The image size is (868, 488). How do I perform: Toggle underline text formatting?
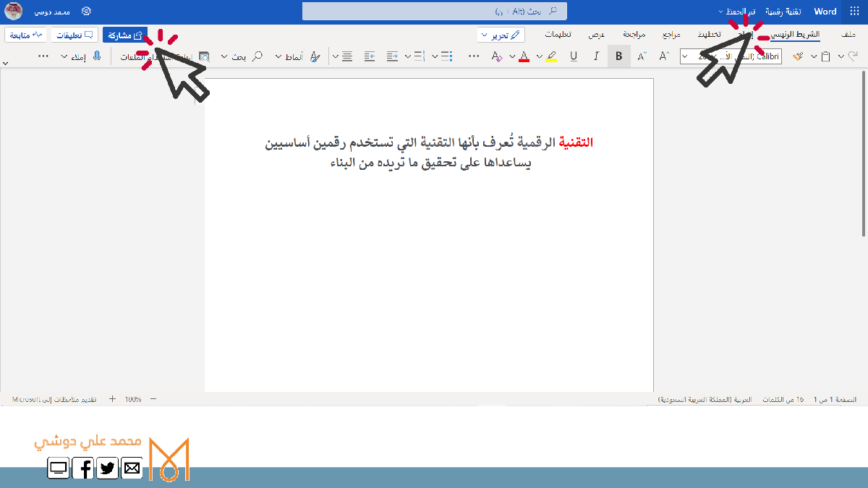click(x=574, y=56)
